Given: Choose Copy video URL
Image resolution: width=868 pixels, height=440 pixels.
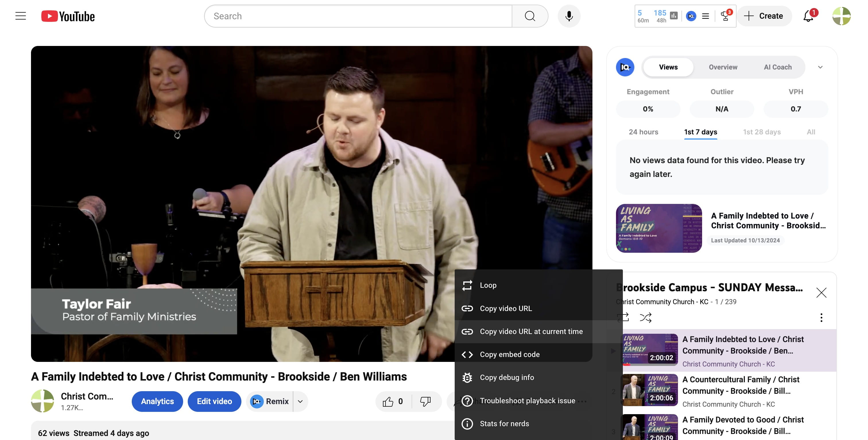Looking at the screenshot, I should [538, 308].
